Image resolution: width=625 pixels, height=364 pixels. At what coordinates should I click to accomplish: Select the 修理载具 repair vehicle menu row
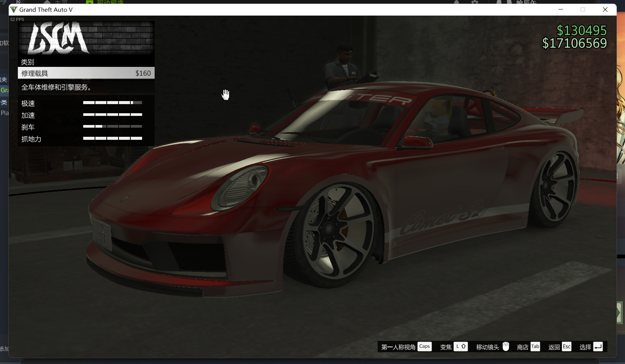click(86, 73)
